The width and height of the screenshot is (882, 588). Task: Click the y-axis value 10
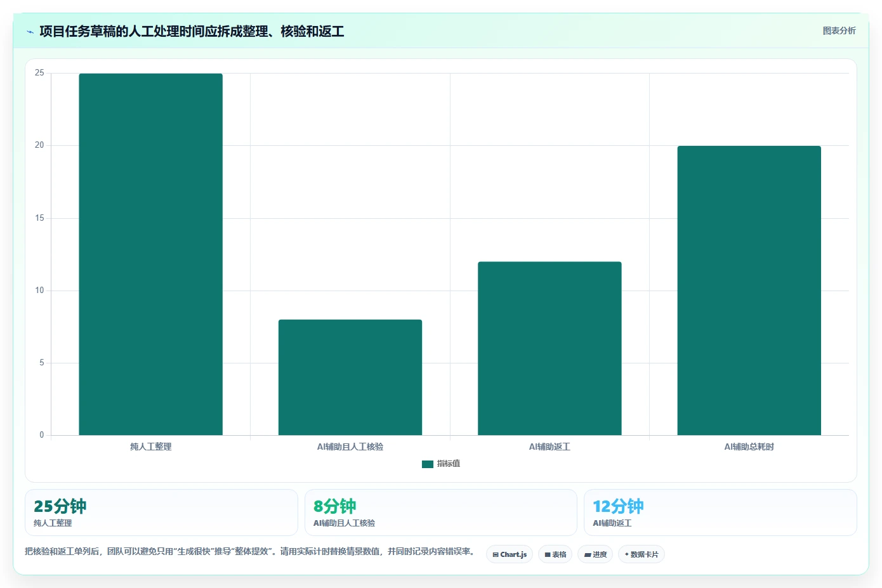[39, 291]
